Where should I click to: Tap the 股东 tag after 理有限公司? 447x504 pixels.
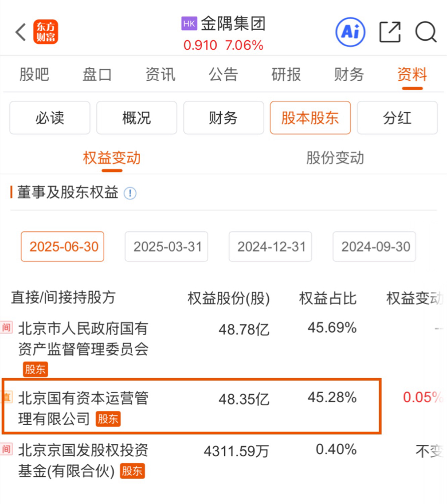108,419
